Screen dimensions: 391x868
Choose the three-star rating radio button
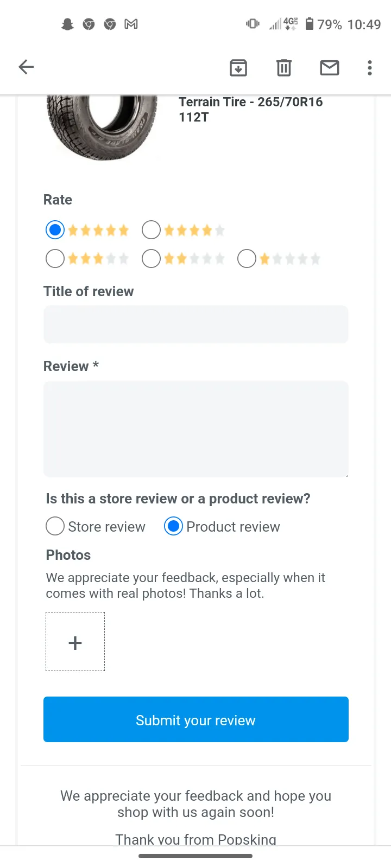[55, 259]
